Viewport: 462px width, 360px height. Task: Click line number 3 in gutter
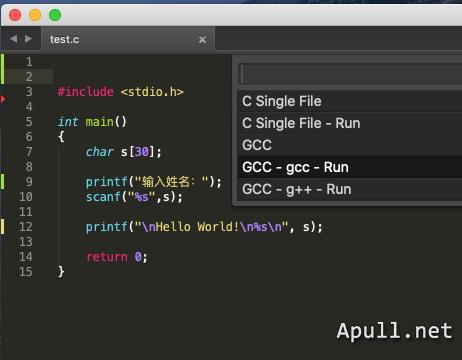(x=29, y=92)
